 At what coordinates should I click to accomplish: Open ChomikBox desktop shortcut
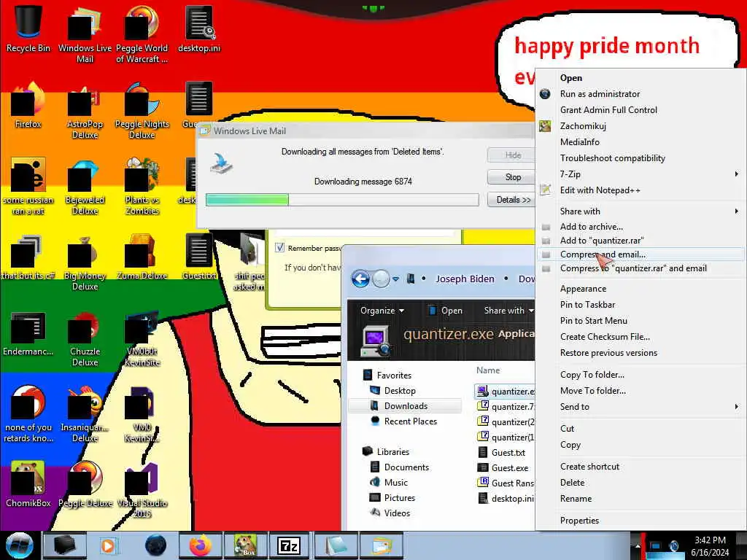28,483
